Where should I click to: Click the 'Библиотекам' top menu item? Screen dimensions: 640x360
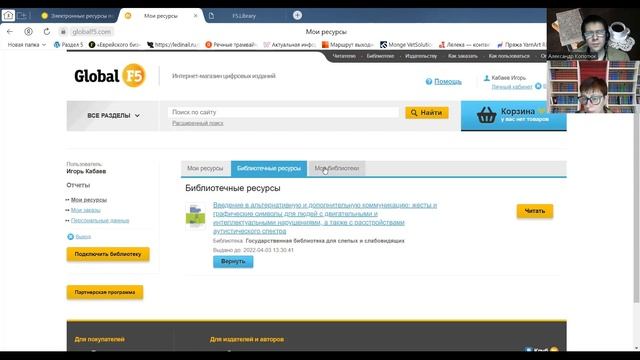point(380,56)
